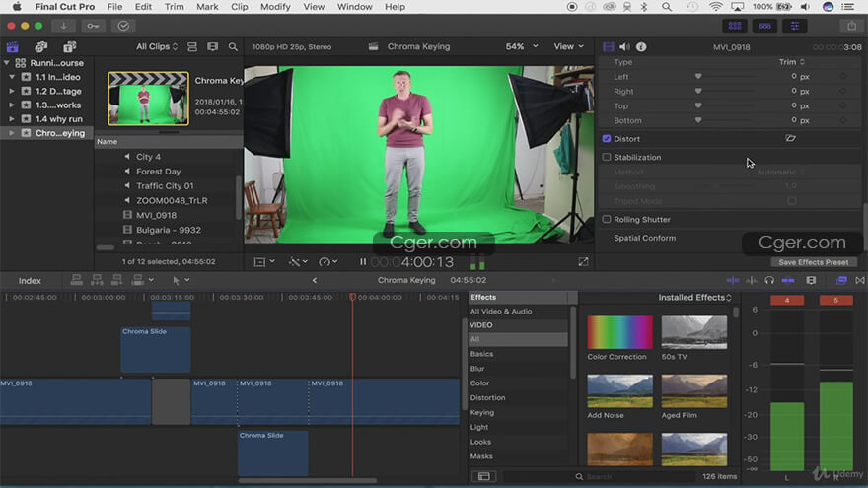Viewport: 868px width, 488px height.
Task: Toggle audio skimming icon in timeline
Action: click(x=752, y=281)
